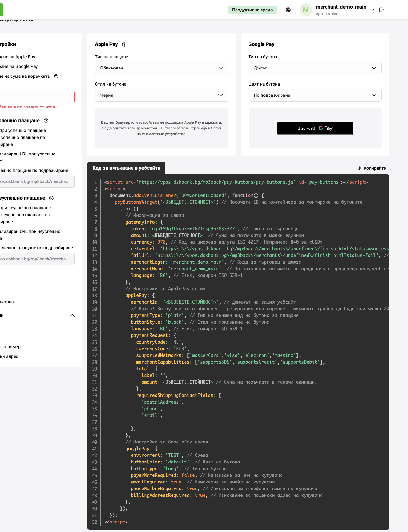
Task: Open the Apple Pay 'Тип на плащане' dropdown
Action: [x=162, y=68]
